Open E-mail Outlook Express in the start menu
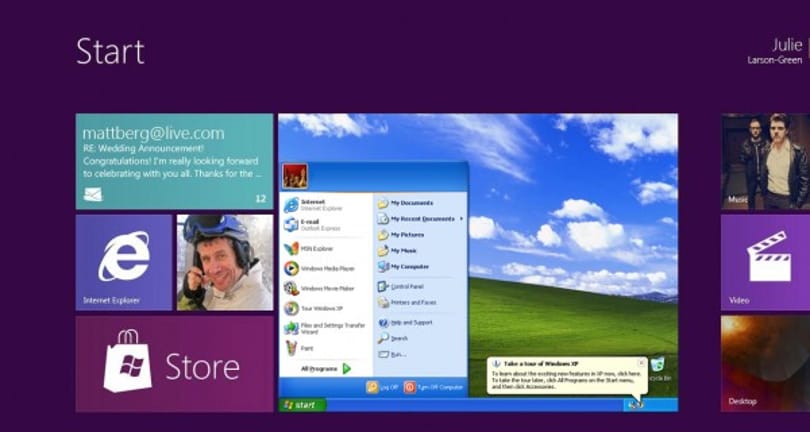 click(x=325, y=225)
